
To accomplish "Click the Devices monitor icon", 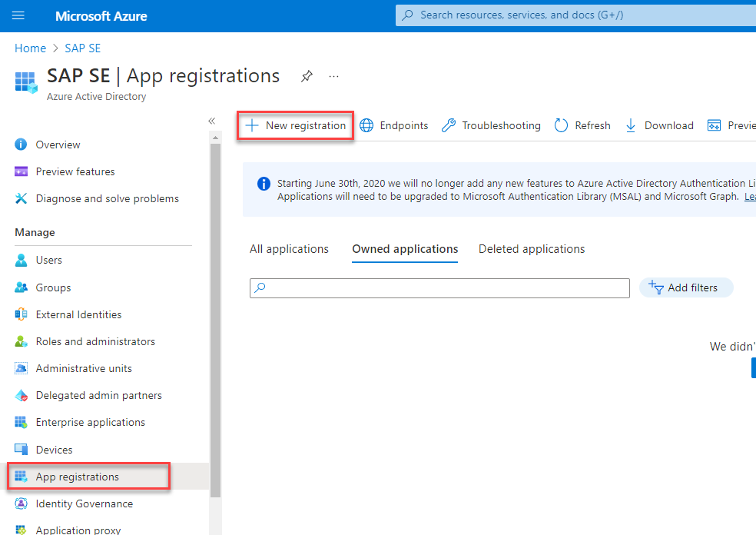I will 21,450.
